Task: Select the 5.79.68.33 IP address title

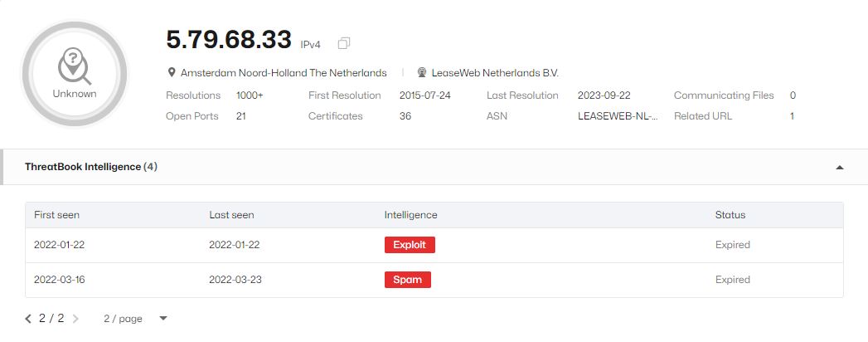Action: pyautogui.click(x=229, y=40)
